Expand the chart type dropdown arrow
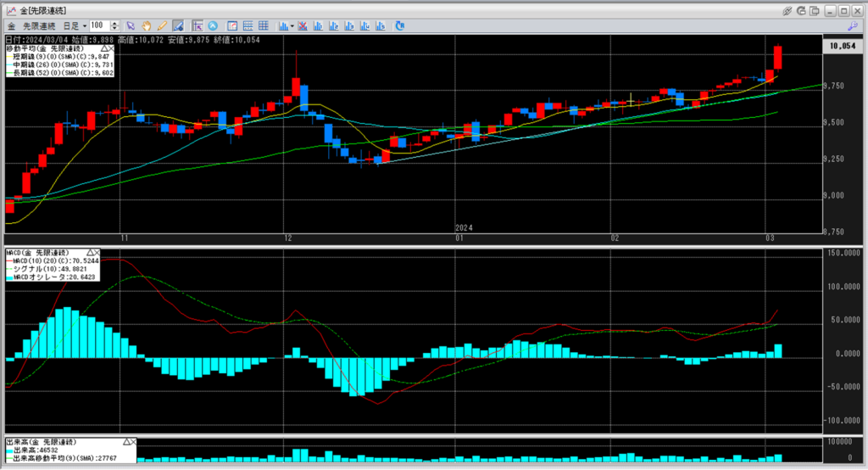Screen dimensions: 868x470 (x=292, y=25)
